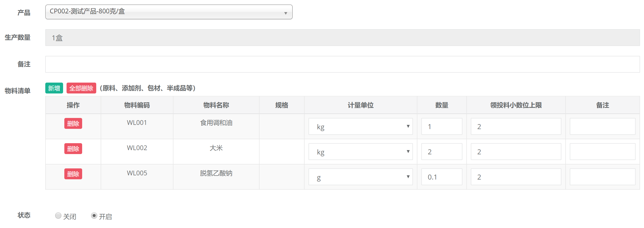Delete the WL005 脱氢乙酸钠 row
The height and width of the screenshot is (228, 644).
point(73,174)
